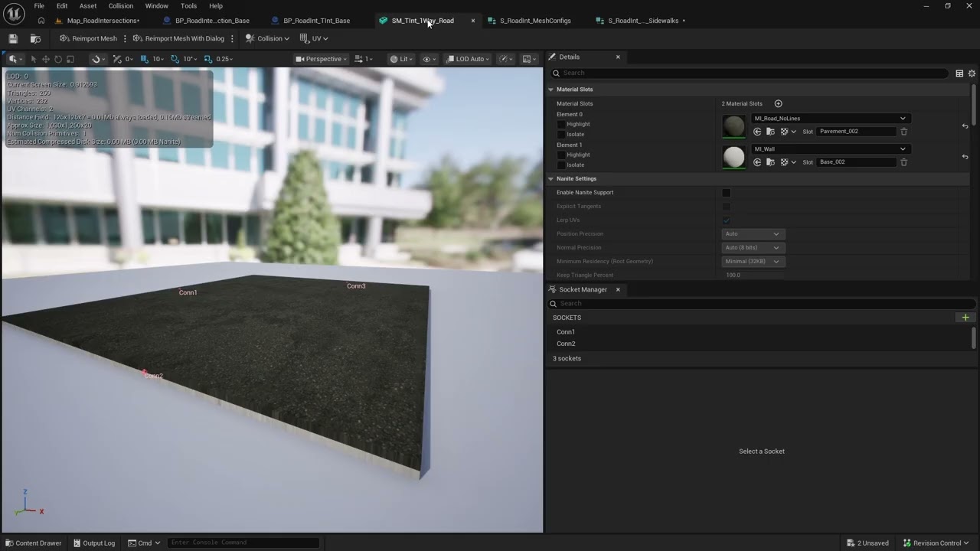This screenshot has width=980, height=551.
Task: Open the File menu
Action: 39,6
